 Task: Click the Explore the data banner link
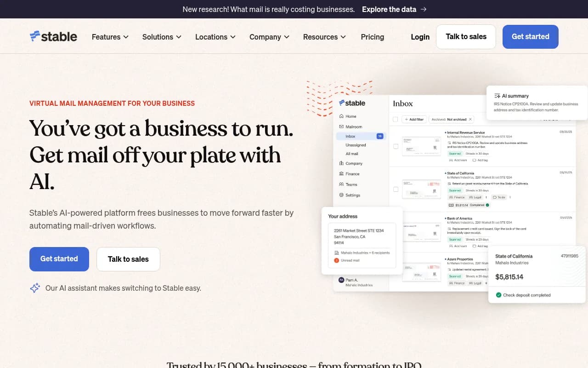click(389, 9)
